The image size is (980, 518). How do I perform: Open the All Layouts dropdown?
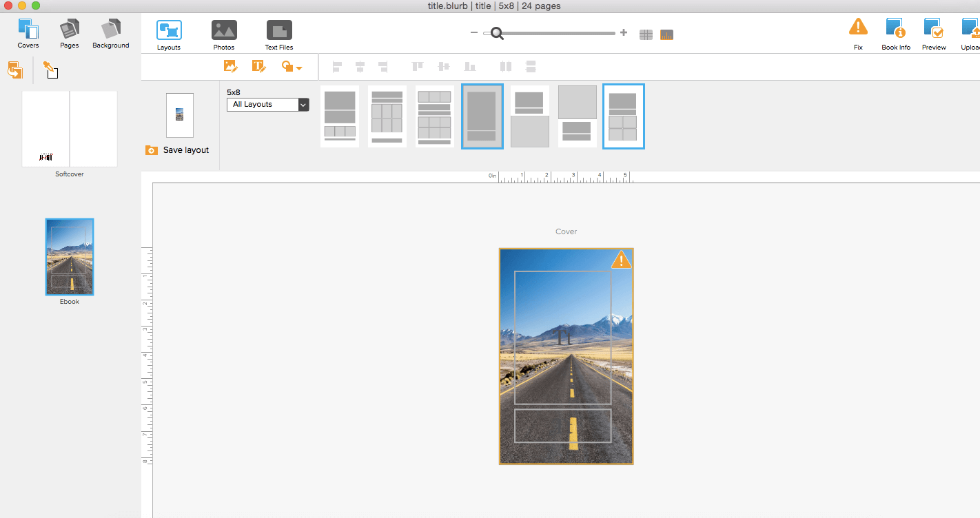(268, 105)
